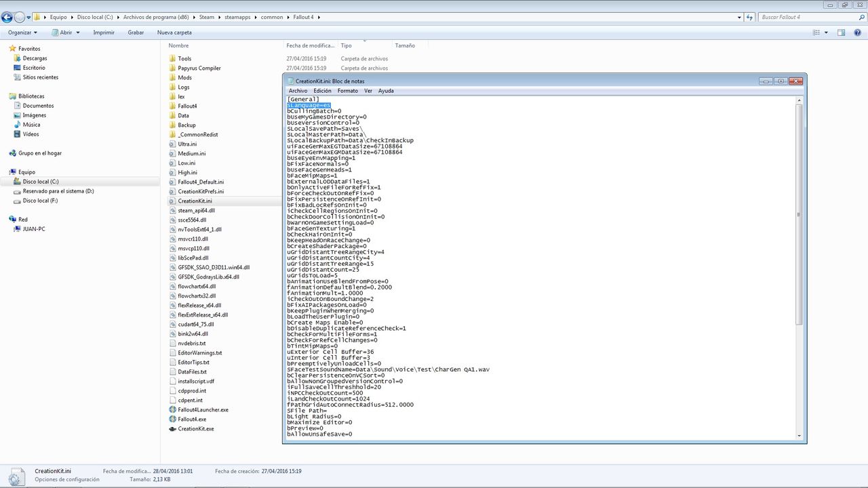The width and height of the screenshot is (868, 488).
Task: Select the steam_api64.dll file icon
Action: click(x=172, y=211)
